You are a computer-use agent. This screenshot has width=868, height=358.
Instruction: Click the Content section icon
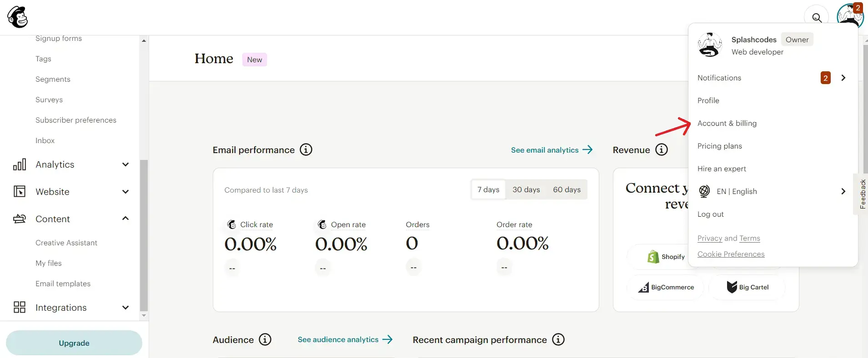pyautogui.click(x=20, y=219)
